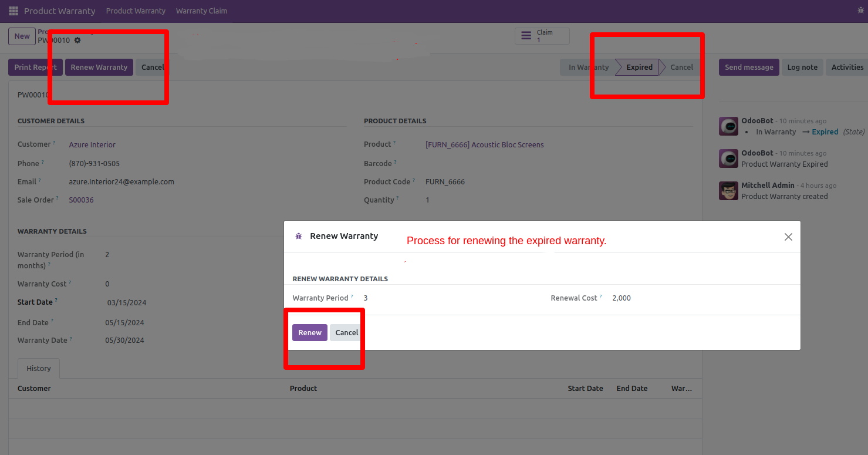This screenshot has height=455, width=868.
Task: Open the Azure Interior customer link
Action: [92, 144]
